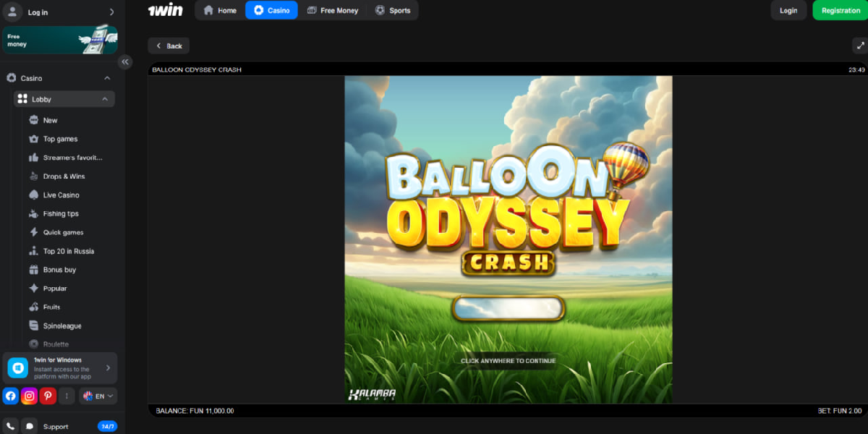
Task: Click the Drops & Wins icon
Action: (33, 176)
